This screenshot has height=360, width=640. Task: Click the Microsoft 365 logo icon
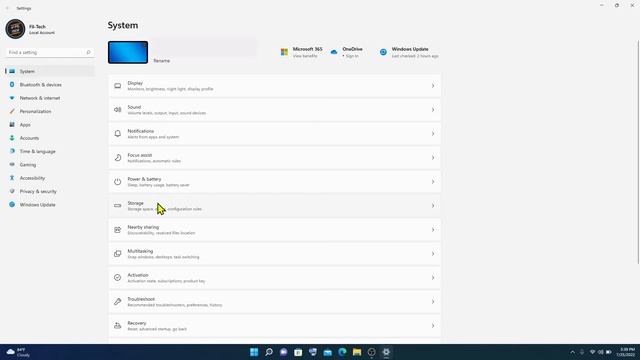click(284, 52)
